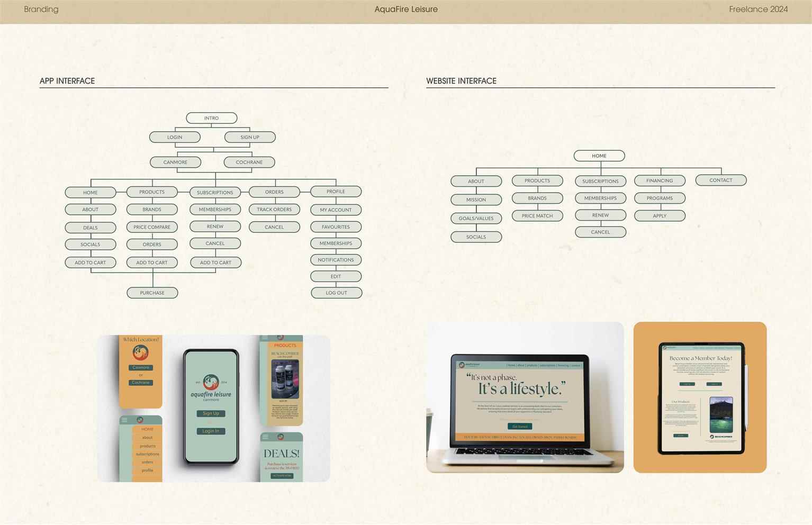The width and height of the screenshot is (812, 525).
Task: Click the PROGRAMS node
Action: [x=660, y=198]
